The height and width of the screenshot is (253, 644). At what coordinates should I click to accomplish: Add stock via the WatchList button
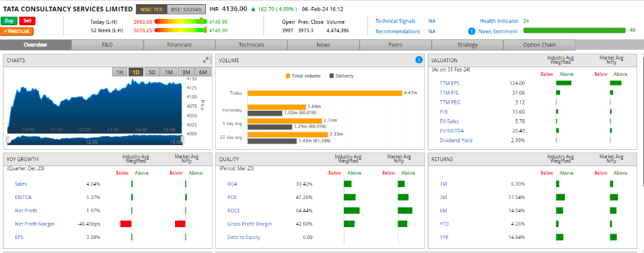click(17, 32)
